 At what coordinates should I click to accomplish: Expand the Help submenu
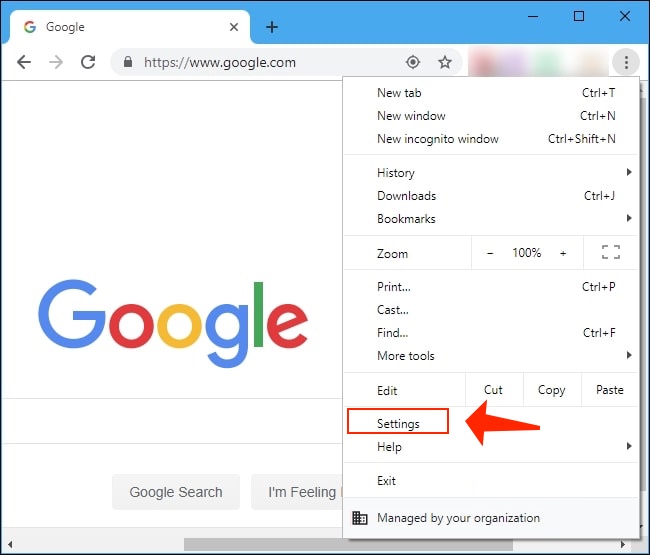pos(491,447)
